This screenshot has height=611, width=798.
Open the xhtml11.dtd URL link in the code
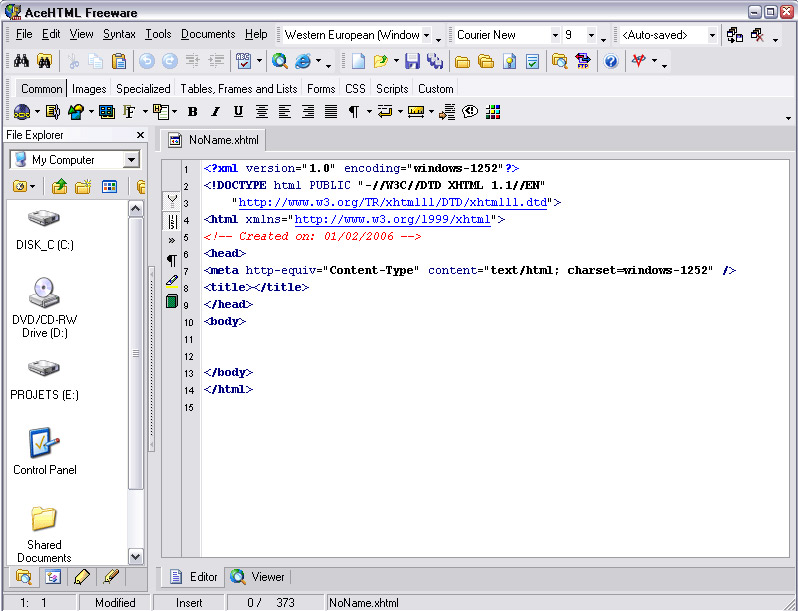coord(392,202)
